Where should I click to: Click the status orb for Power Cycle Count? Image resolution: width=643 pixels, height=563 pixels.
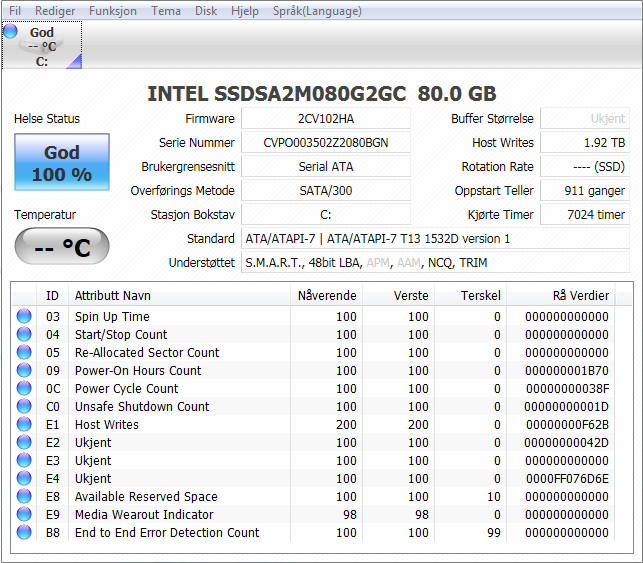24,388
